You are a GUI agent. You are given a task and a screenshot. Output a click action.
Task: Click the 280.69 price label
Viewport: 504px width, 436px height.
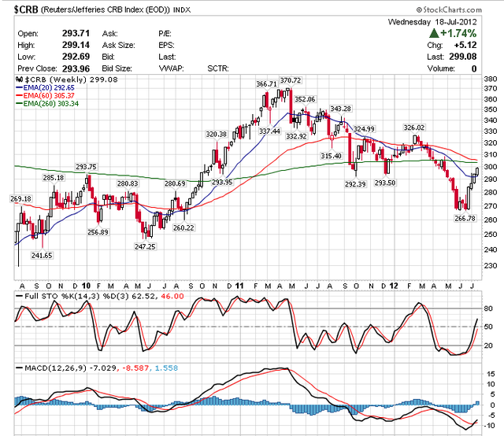click(x=175, y=183)
